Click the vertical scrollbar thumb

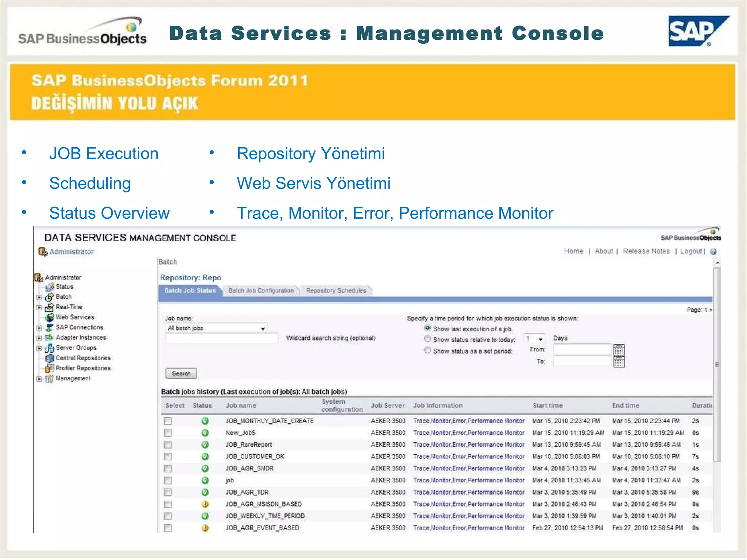click(x=717, y=365)
